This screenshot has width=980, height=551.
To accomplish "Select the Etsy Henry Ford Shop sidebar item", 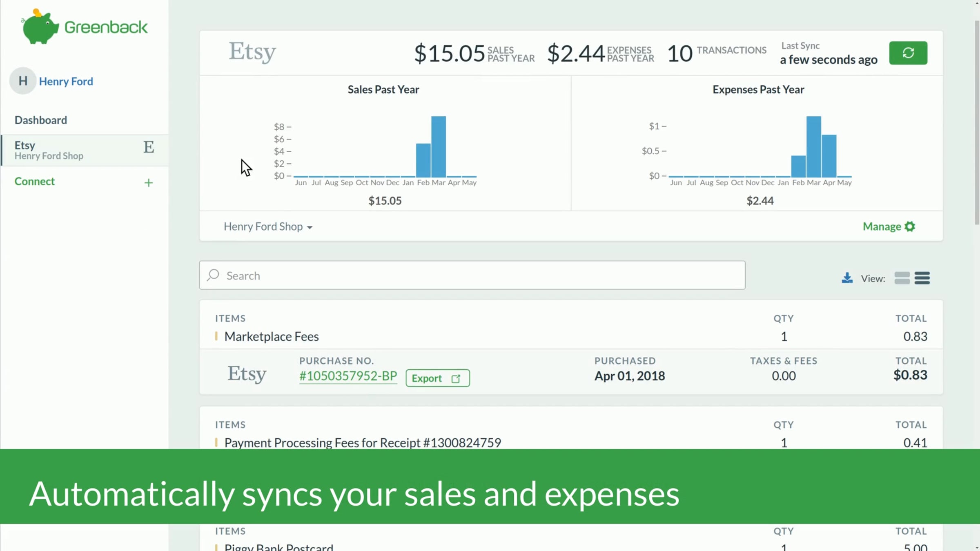I will [85, 150].
